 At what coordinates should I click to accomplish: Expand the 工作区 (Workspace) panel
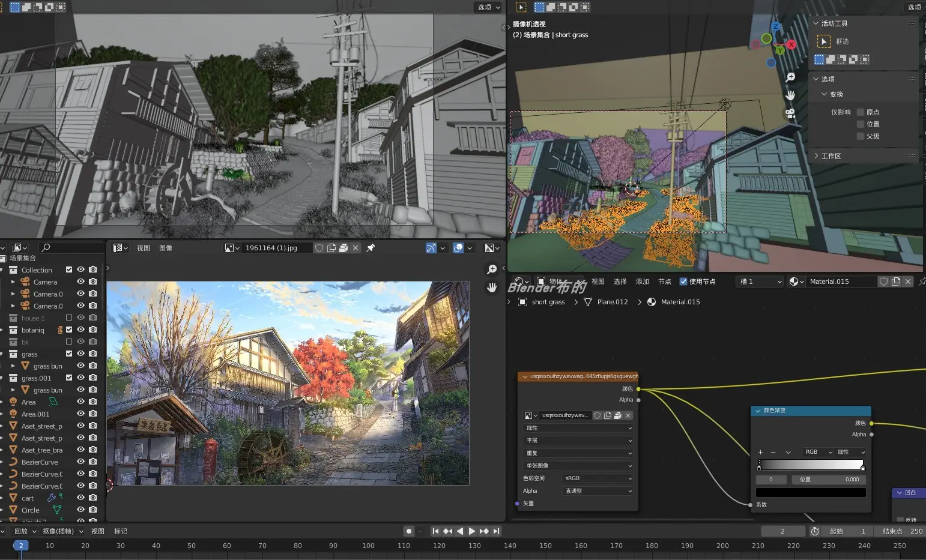tap(816, 156)
